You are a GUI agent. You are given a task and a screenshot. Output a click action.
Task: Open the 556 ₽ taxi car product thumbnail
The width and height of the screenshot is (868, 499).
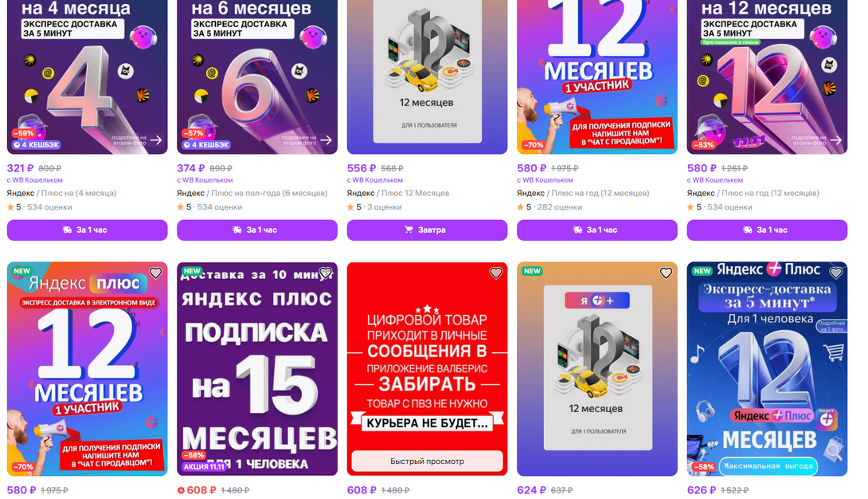pos(427,77)
